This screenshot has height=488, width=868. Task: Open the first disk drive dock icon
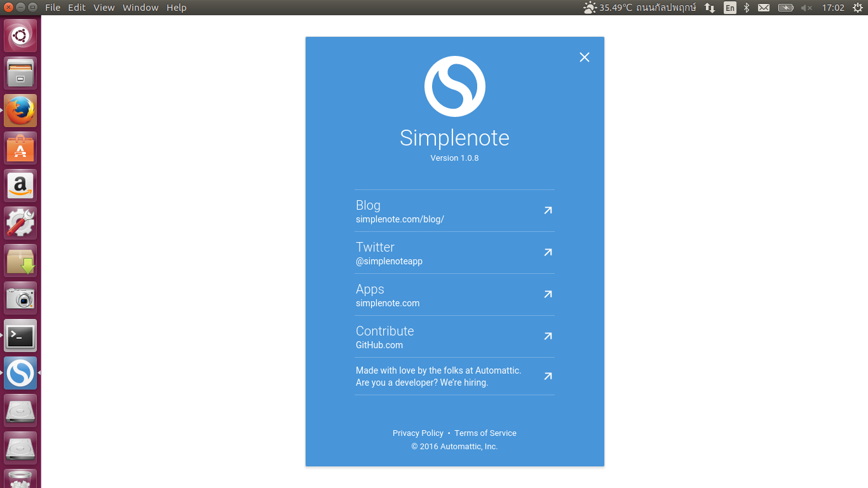tap(20, 410)
